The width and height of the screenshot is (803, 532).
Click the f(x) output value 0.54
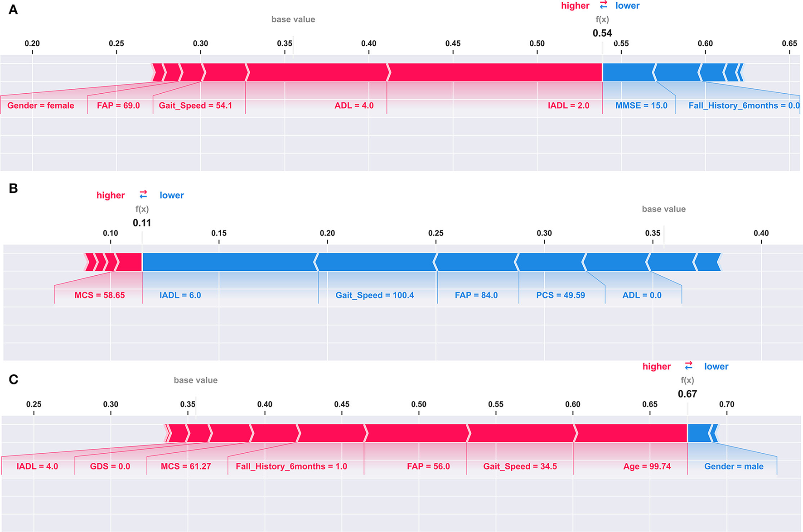602,33
